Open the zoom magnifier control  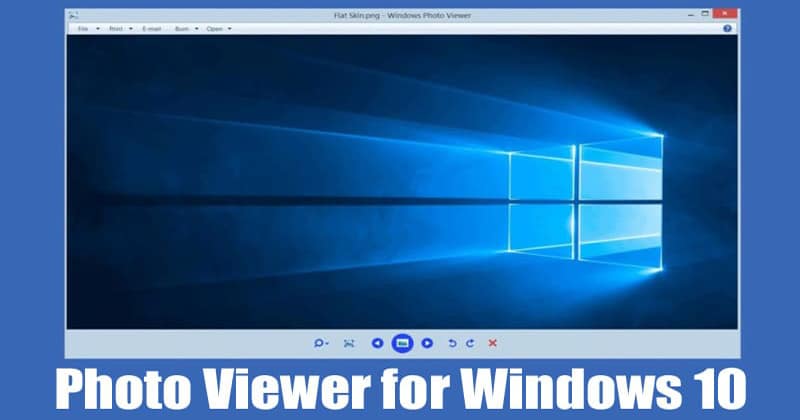click(321, 343)
